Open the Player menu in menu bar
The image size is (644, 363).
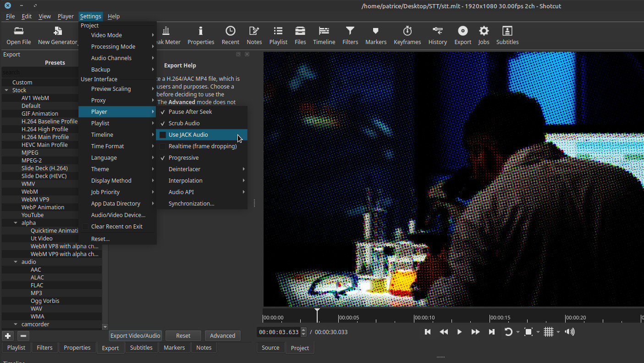66,16
